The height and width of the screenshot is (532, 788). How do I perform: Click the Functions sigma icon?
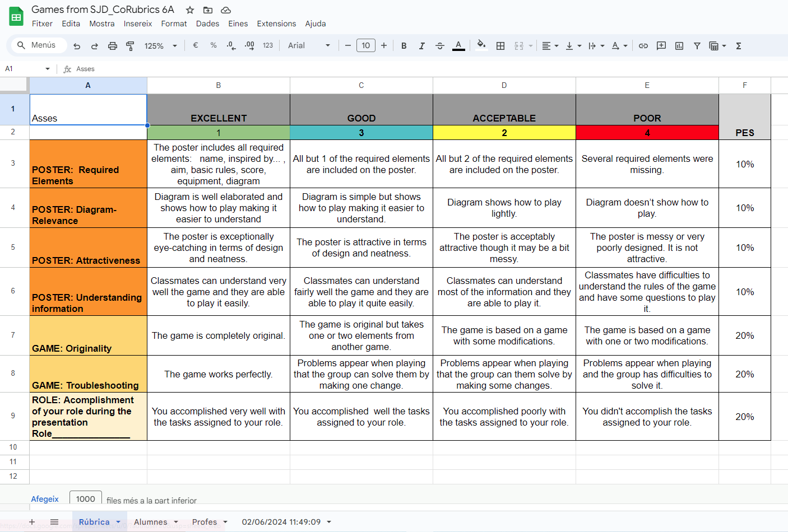tap(739, 46)
